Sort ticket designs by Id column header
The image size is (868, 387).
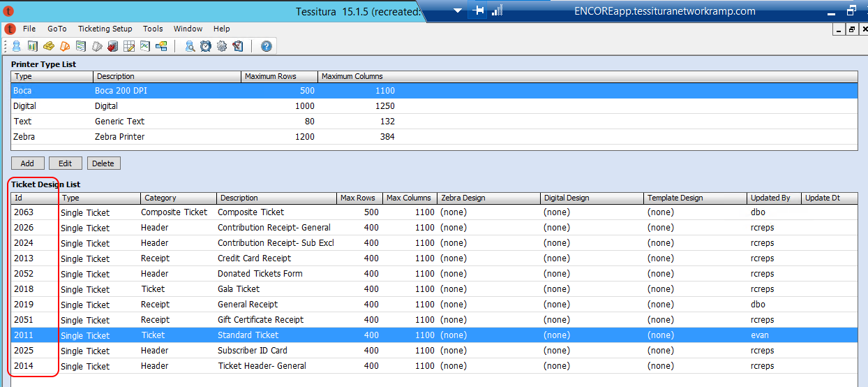pos(35,198)
